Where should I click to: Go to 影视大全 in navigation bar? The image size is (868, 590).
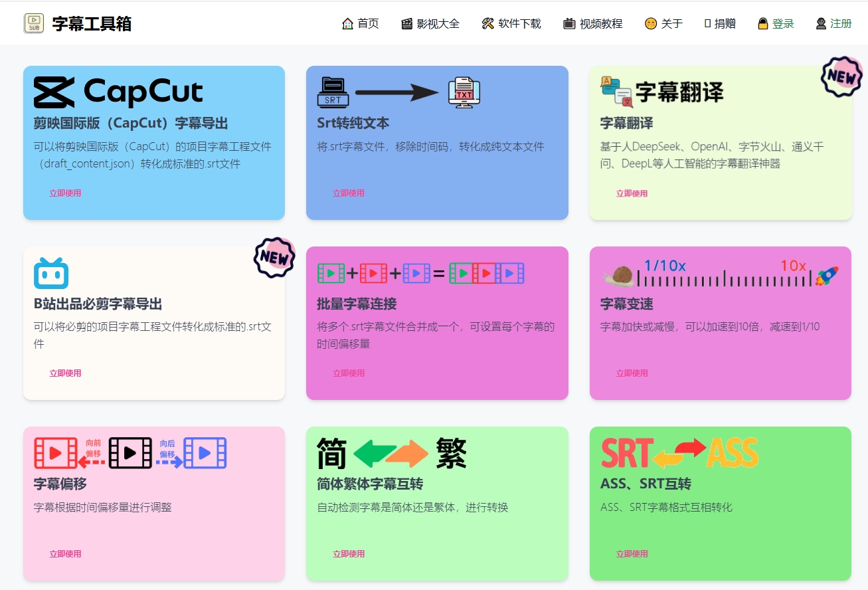[430, 24]
